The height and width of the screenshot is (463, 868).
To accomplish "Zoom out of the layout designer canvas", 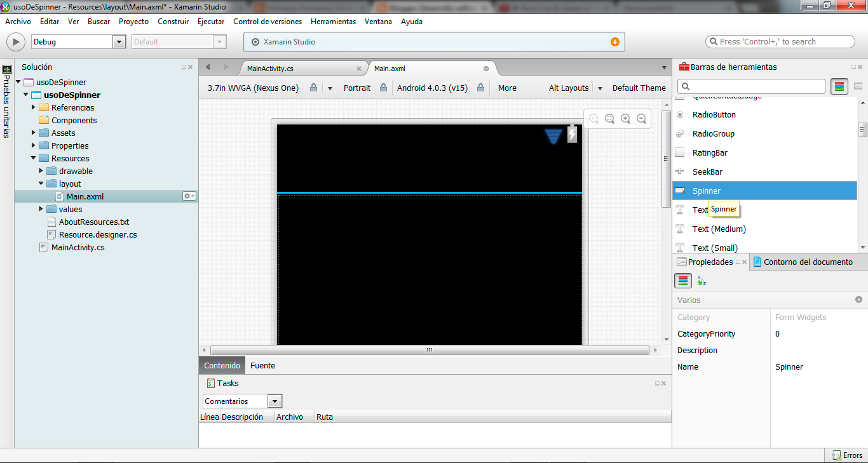I will pyautogui.click(x=641, y=118).
